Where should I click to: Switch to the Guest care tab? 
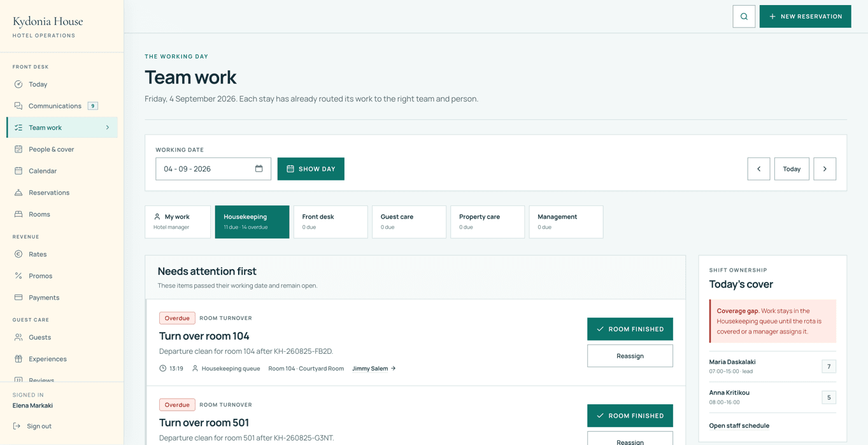tap(409, 222)
